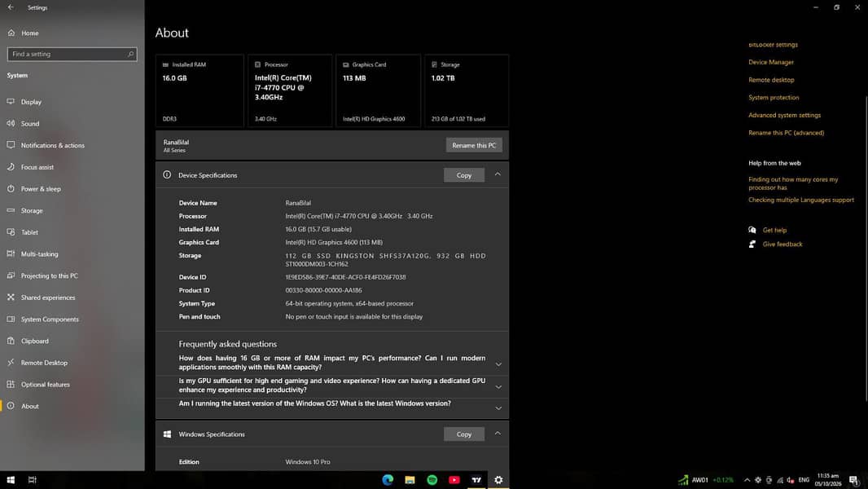Select the Installed RAM 16.0 GB card
Viewport: 868px width, 489px height.
199,90
